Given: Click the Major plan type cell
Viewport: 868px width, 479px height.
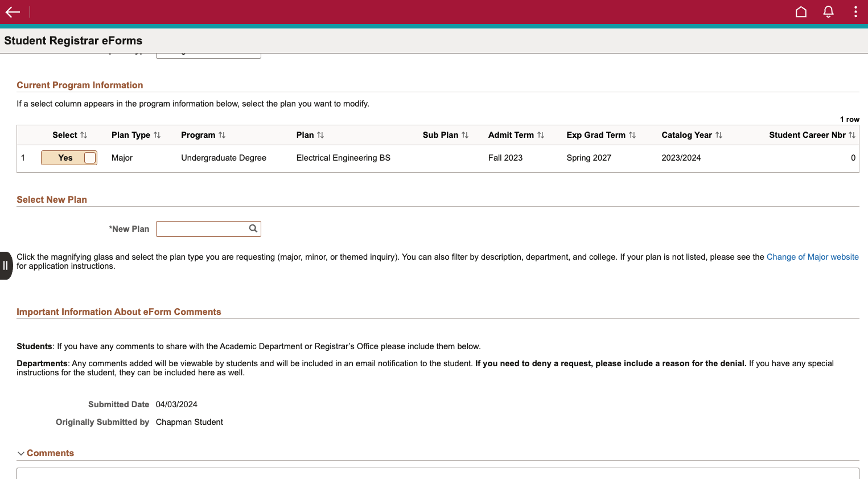Looking at the screenshot, I should point(122,158).
